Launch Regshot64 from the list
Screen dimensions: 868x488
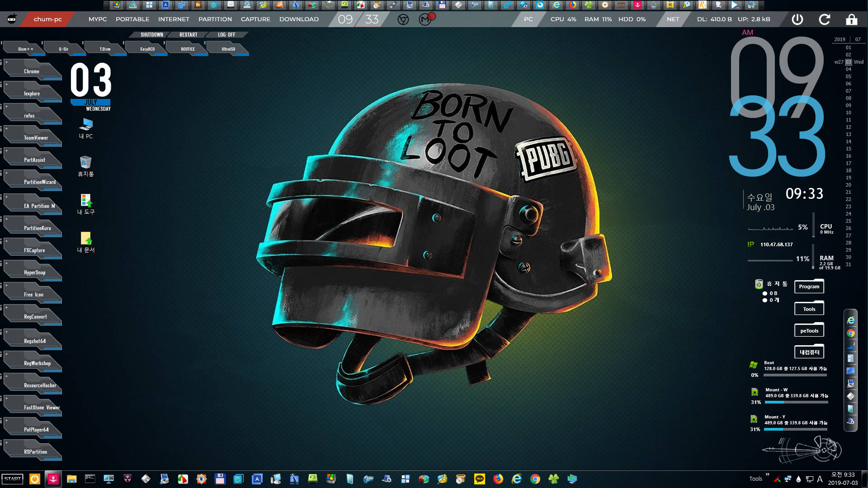point(33,340)
